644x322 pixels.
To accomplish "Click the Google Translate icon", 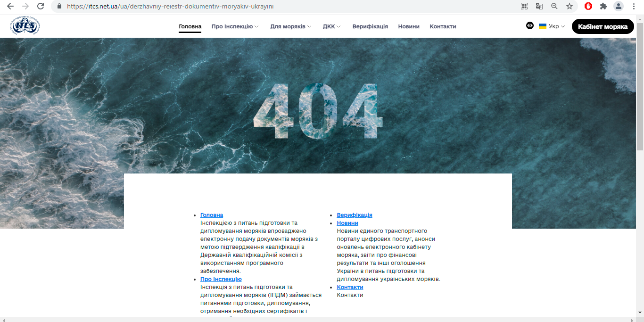I will (539, 6).
